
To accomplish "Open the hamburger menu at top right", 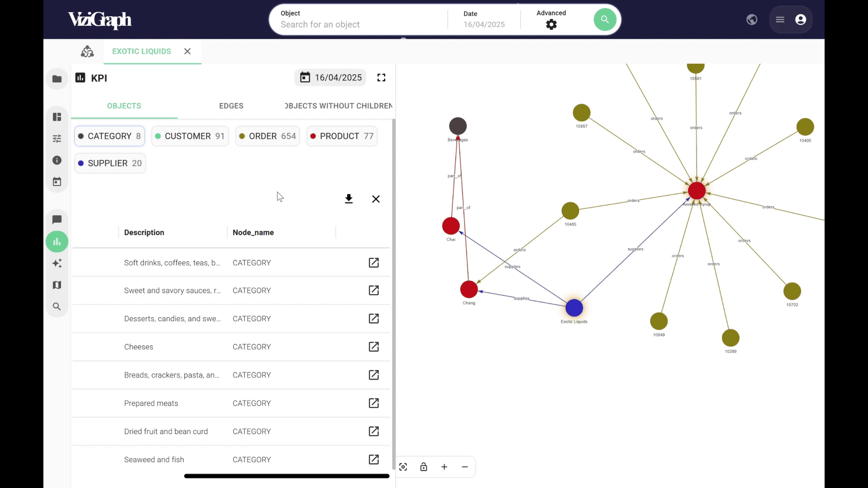I will click(779, 19).
